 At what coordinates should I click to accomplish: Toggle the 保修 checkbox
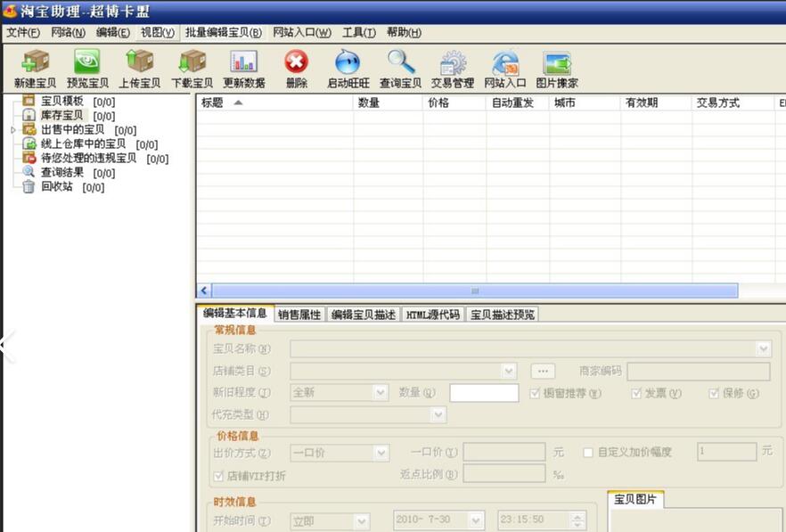pos(714,394)
